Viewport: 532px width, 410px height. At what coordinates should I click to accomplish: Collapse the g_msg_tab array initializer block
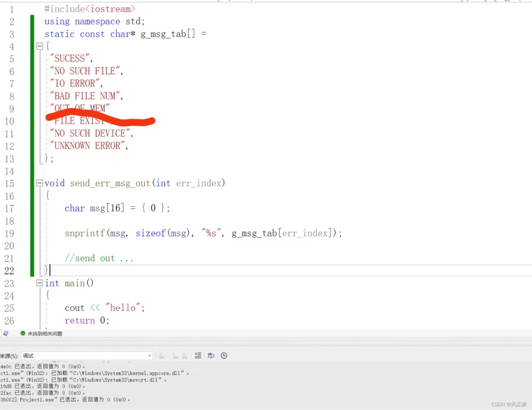(x=39, y=46)
